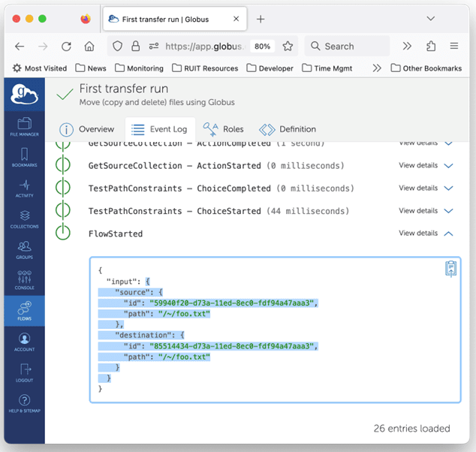Viewport: 476px width, 452px height.
Task: Show more bookmarks toolbar overflow chevron
Action: [x=377, y=68]
